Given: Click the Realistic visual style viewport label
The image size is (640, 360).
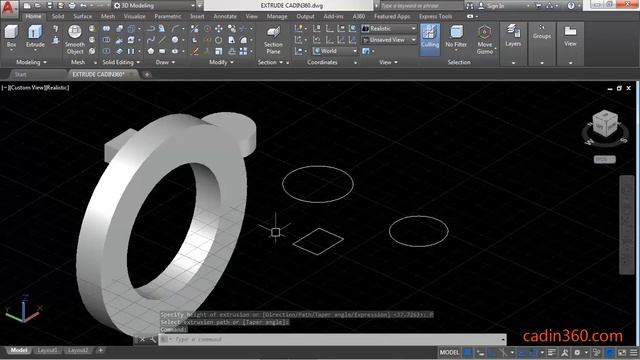Looking at the screenshot, I should point(57,88).
